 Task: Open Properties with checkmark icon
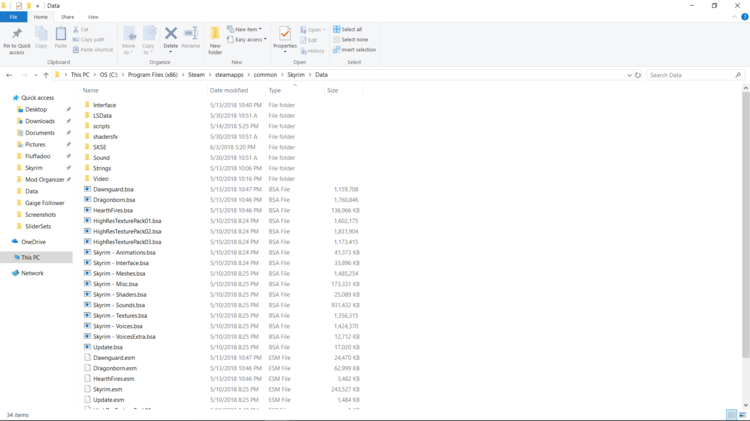285,33
